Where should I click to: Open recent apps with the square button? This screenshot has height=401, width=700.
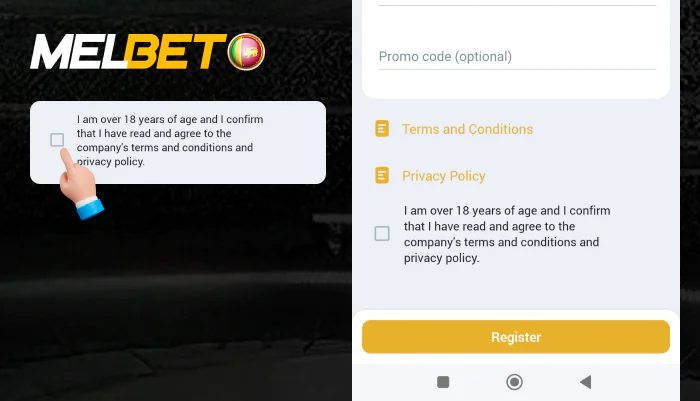point(443,381)
